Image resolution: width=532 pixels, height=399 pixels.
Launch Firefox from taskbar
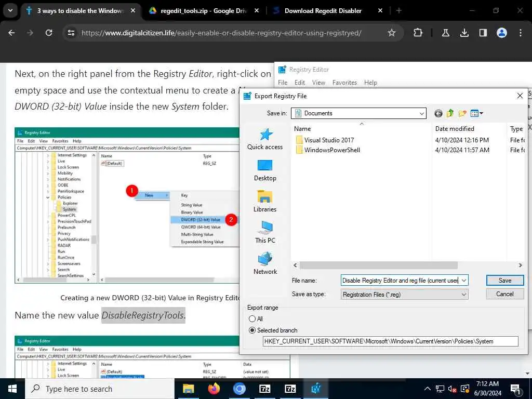(x=214, y=389)
